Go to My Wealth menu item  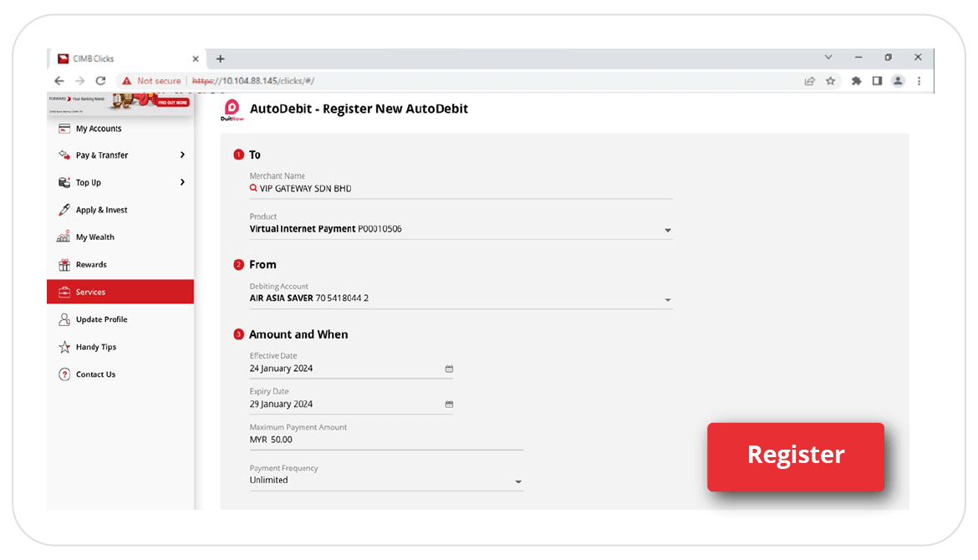click(x=94, y=237)
